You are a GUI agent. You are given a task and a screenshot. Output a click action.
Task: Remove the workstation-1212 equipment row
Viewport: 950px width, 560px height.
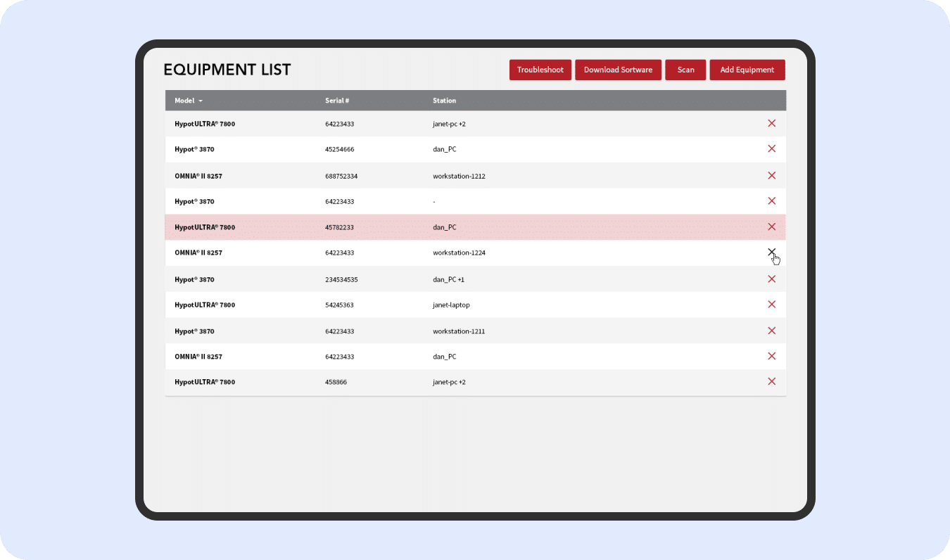pyautogui.click(x=771, y=175)
